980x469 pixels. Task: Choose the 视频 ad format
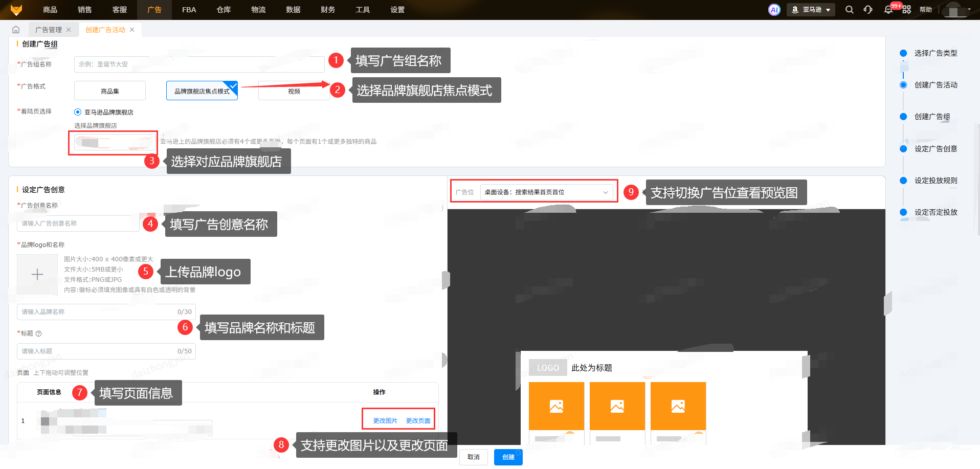(294, 91)
